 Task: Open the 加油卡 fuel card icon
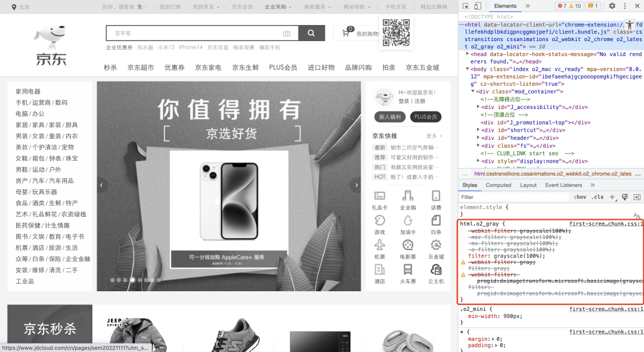tap(408, 220)
